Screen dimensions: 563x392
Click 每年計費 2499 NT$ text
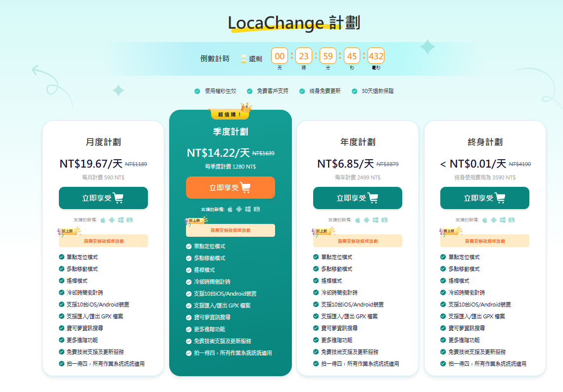358,177
